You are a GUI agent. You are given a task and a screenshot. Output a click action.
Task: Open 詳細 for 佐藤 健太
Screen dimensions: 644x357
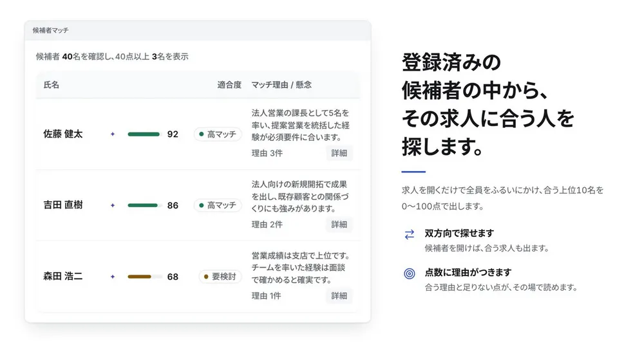pos(339,153)
